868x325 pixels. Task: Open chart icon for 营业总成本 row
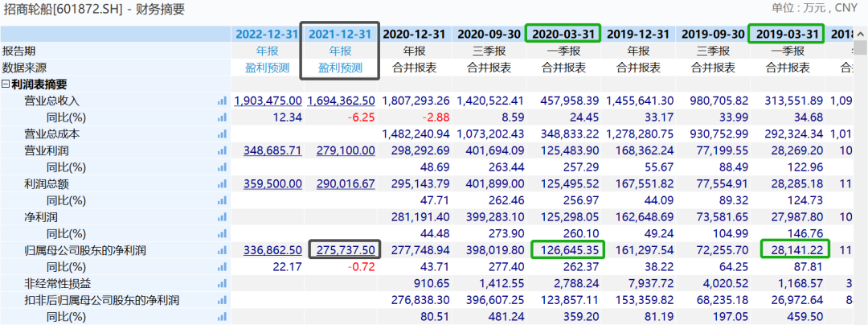(x=223, y=134)
